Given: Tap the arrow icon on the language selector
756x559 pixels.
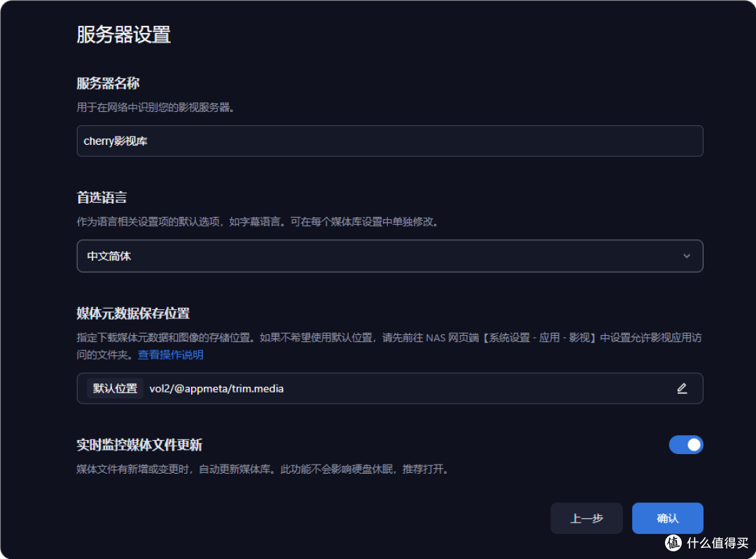Looking at the screenshot, I should [687, 256].
